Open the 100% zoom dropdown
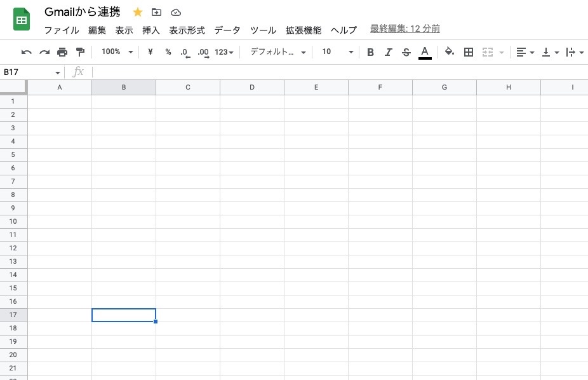588x380 pixels. [117, 51]
